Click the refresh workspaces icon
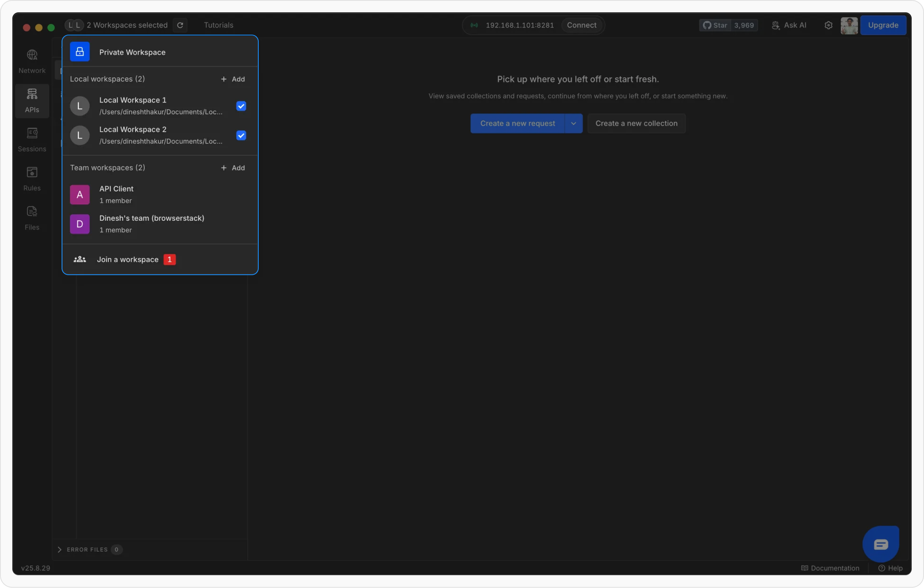The height and width of the screenshot is (588, 924). click(x=180, y=25)
